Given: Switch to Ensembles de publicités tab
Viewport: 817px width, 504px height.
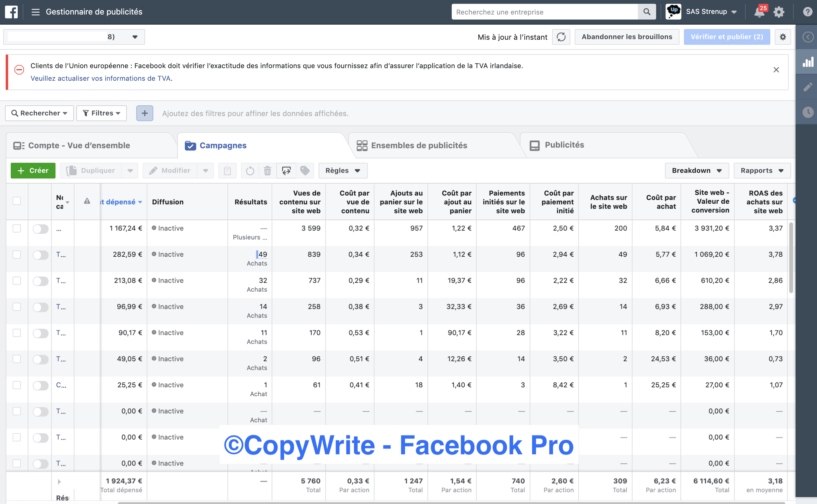Looking at the screenshot, I should pyautogui.click(x=419, y=145).
